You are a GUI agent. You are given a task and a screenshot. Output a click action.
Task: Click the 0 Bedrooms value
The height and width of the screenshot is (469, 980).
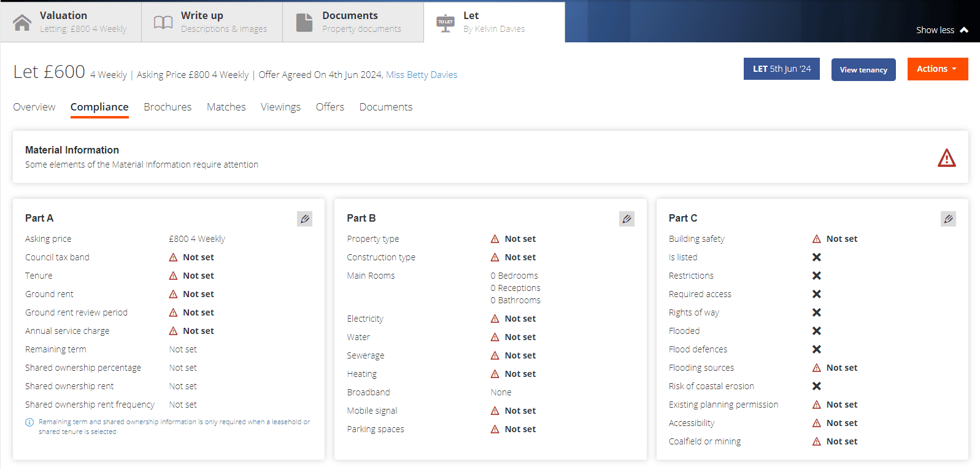pos(514,276)
